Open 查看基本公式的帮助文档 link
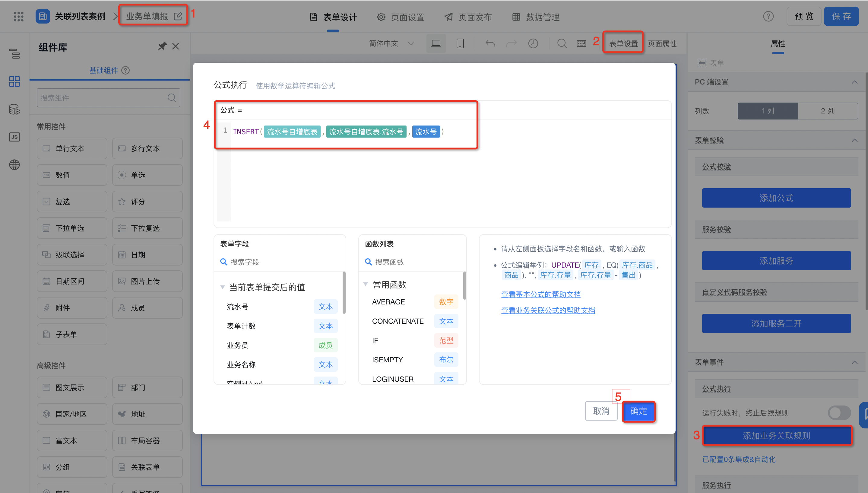Image resolution: width=868 pixels, height=493 pixels. coord(541,294)
